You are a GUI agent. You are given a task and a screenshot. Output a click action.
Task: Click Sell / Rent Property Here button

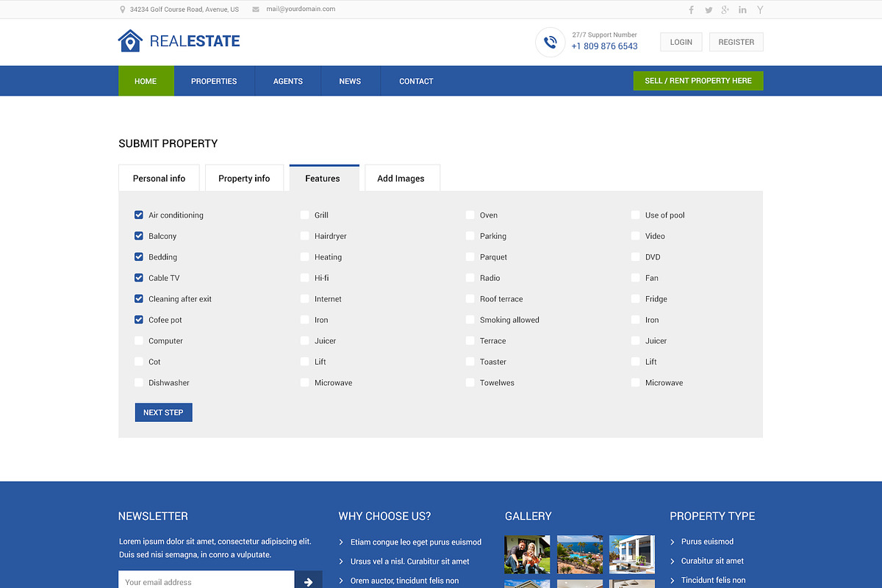click(x=698, y=81)
